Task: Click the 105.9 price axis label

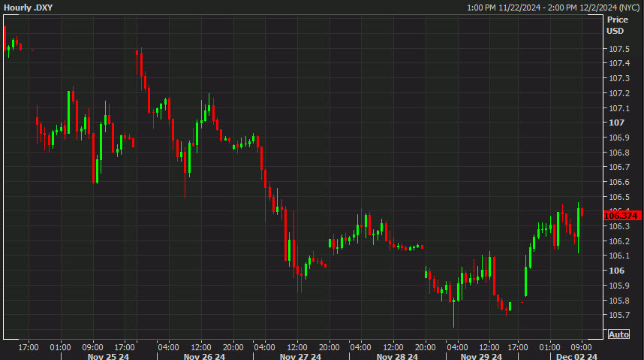Action: 619,286
